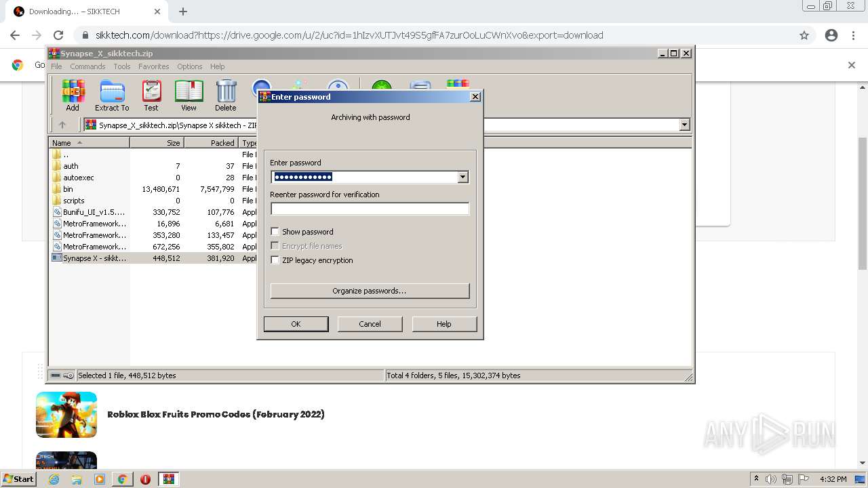868x488 pixels.
Task: Open the Tools menu
Action: 122,66
